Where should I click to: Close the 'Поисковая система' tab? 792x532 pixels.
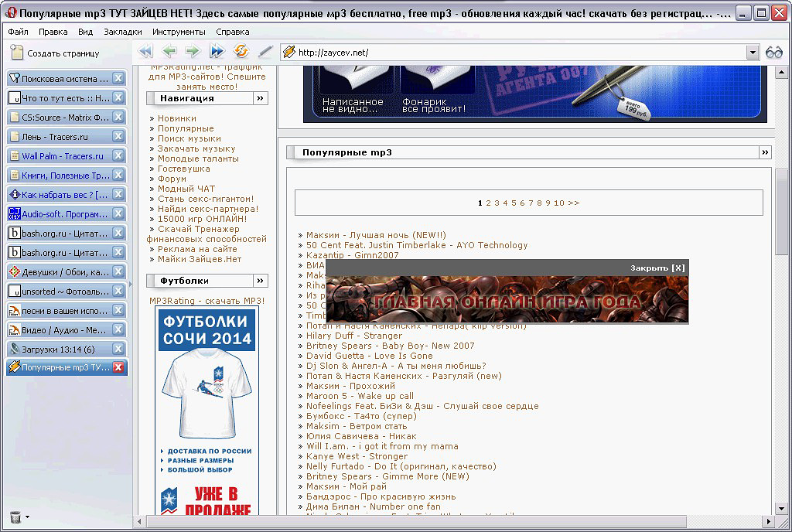pos(118,78)
